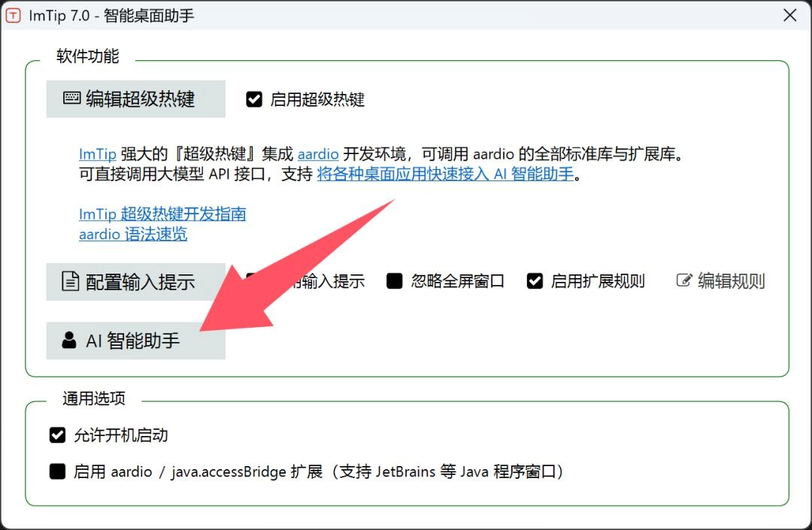812x530 pixels.
Task: Uncheck the 启用扩展规则 option
Action: click(535, 280)
